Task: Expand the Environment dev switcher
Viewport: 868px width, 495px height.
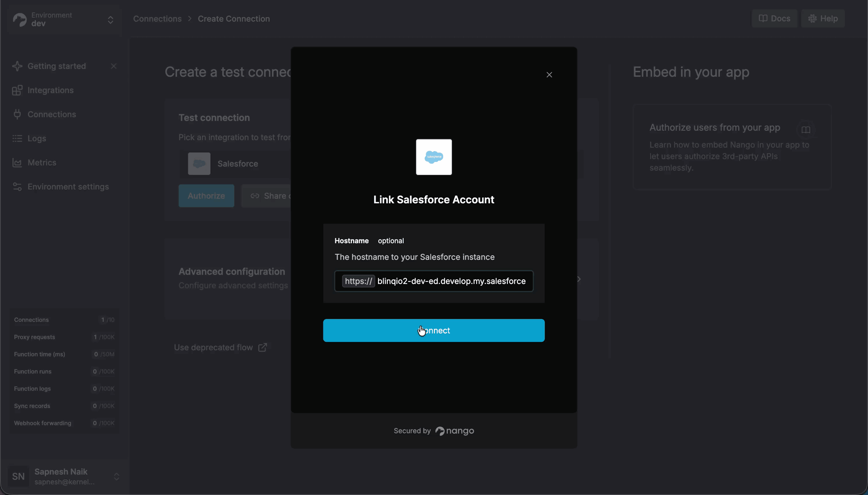Action: tap(110, 20)
